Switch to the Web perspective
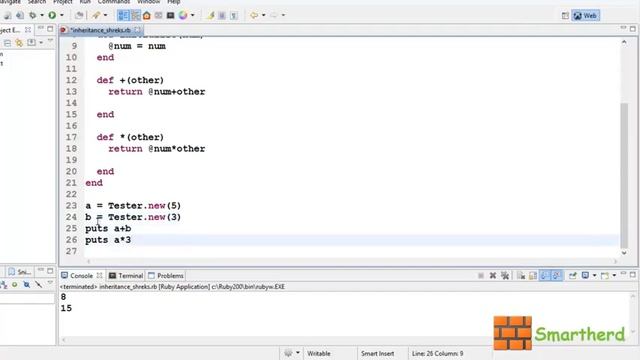This screenshot has height=360, width=640. pyautogui.click(x=585, y=16)
